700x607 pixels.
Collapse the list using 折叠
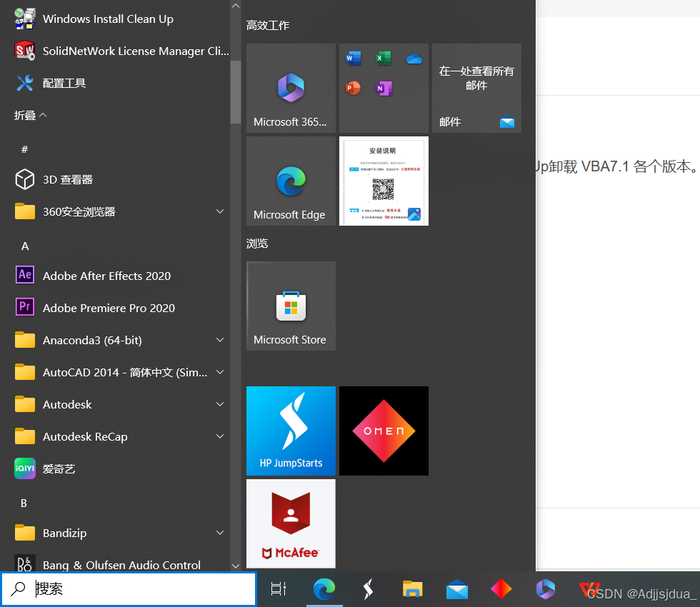pos(30,116)
